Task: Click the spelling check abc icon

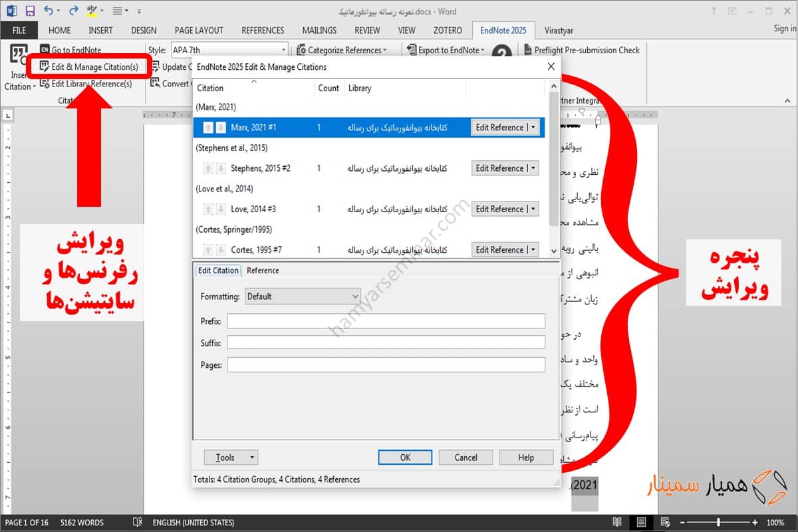Action: click(93, 11)
